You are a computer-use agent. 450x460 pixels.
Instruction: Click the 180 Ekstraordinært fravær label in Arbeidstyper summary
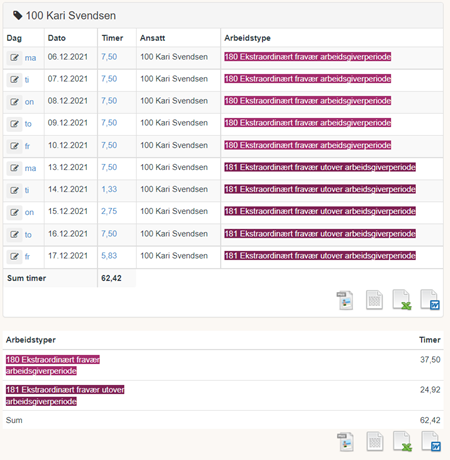pos(53,365)
